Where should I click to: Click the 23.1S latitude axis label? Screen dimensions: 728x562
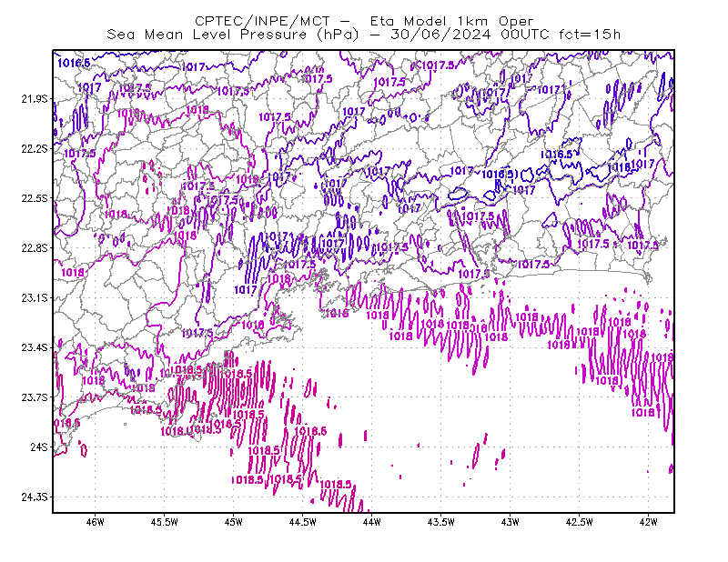pyautogui.click(x=35, y=297)
